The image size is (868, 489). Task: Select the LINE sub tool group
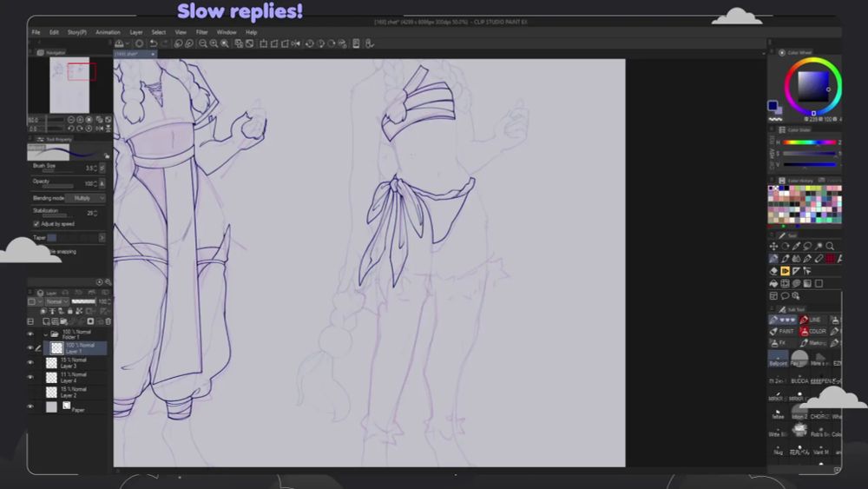[812, 320]
